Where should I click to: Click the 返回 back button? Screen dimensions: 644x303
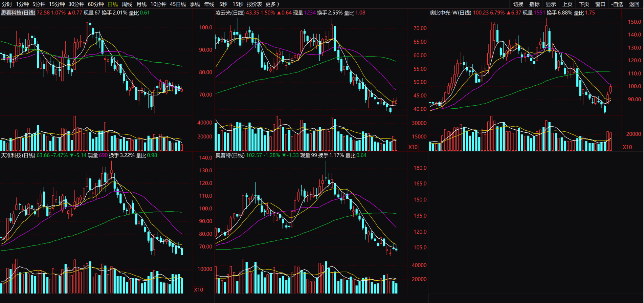(x=634, y=4)
